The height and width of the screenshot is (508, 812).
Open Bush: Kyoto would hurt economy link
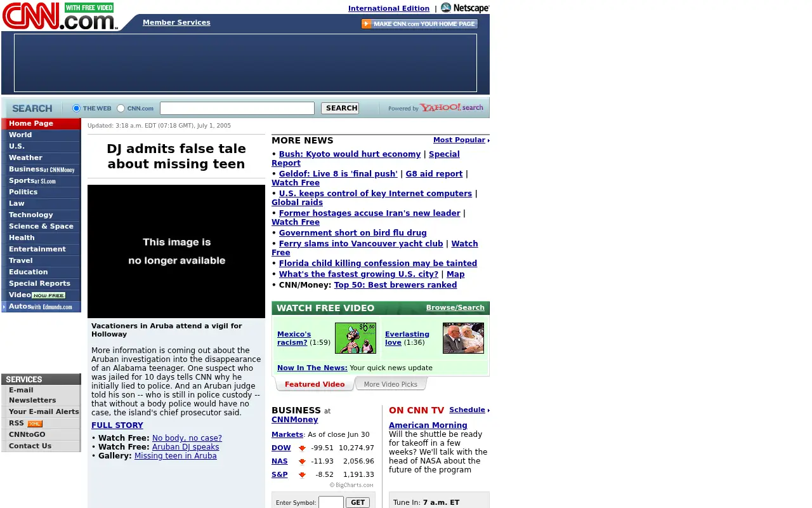pyautogui.click(x=350, y=154)
